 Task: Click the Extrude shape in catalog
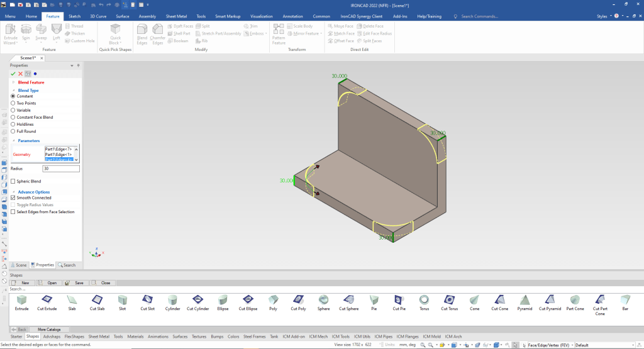point(22,300)
